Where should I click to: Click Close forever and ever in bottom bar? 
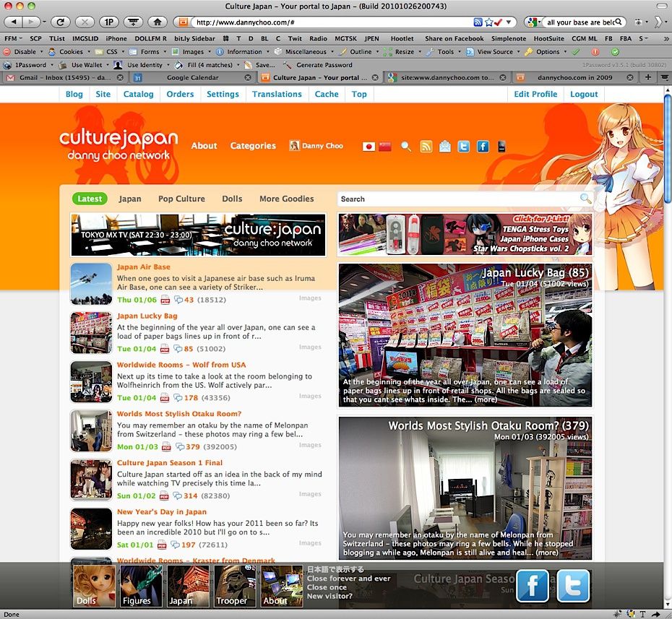pos(348,579)
